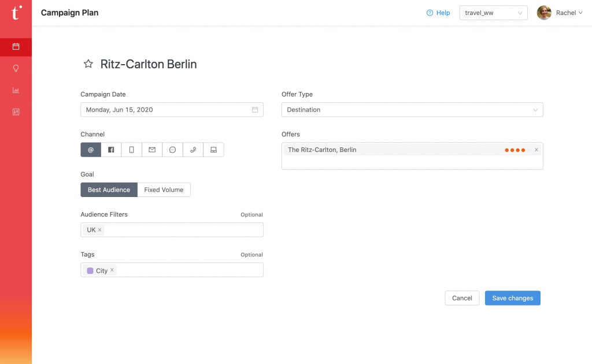Click the Help link
The height and width of the screenshot is (364, 592).
[x=438, y=13]
